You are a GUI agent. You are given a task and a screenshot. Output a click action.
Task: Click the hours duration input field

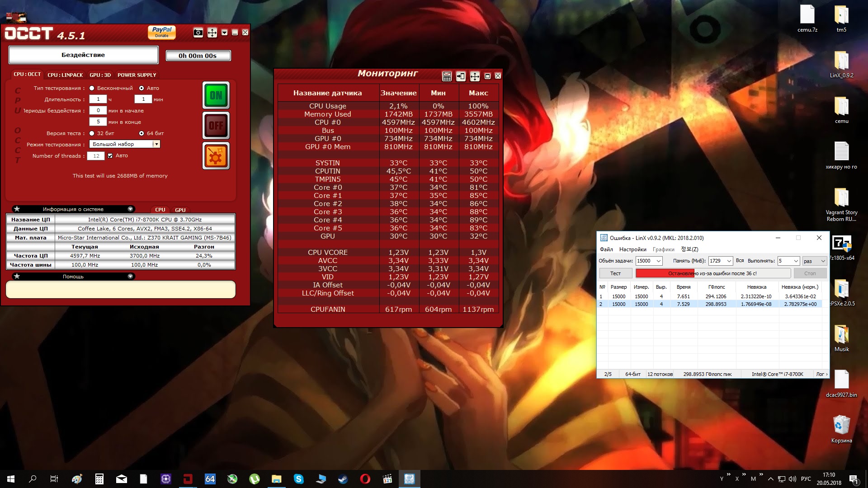point(98,99)
